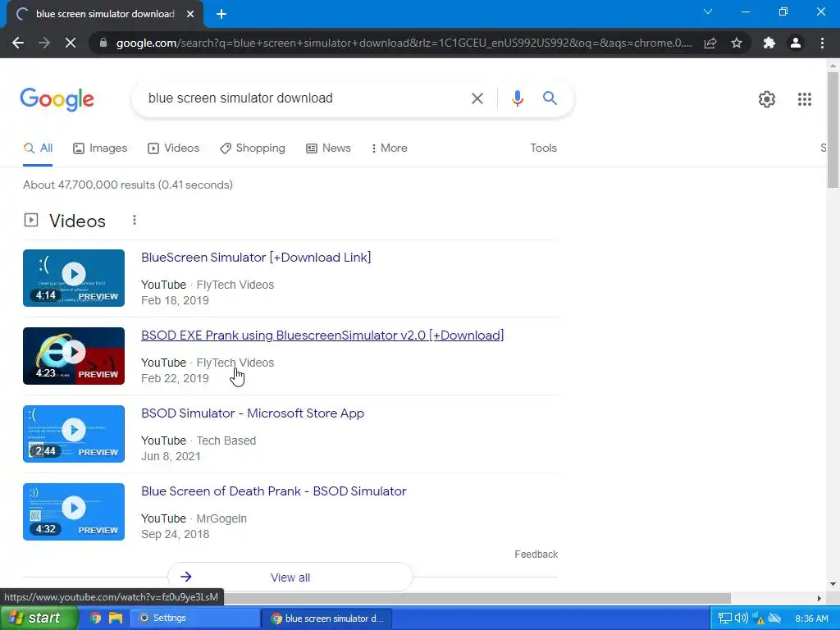840x630 pixels.
Task: Switch to the Settings taskbar window
Action: 194,619
